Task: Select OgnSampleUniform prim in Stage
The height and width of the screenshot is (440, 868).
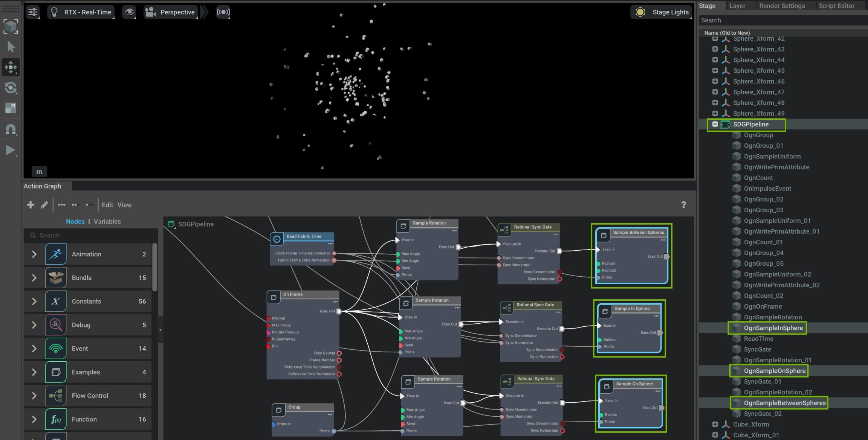Action: click(772, 156)
